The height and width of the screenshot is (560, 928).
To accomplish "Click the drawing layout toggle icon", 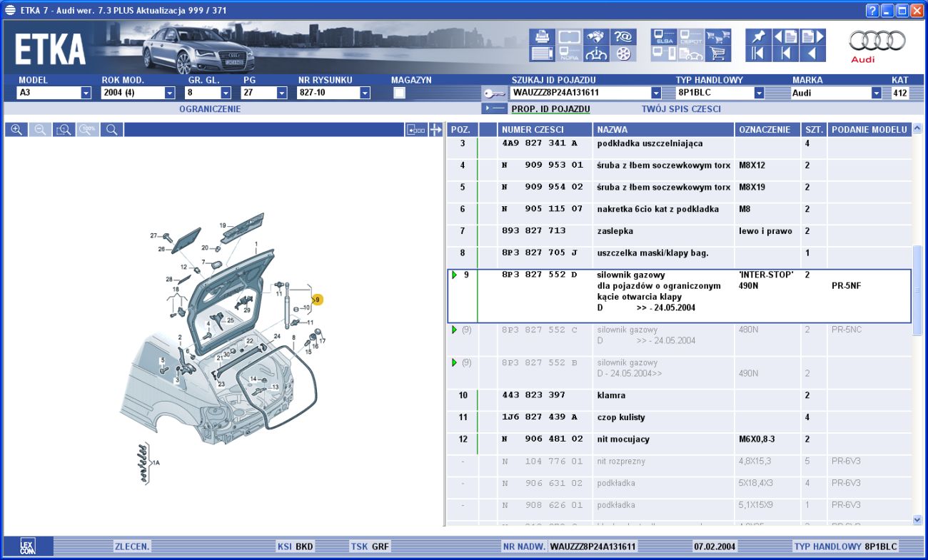I will 416,130.
